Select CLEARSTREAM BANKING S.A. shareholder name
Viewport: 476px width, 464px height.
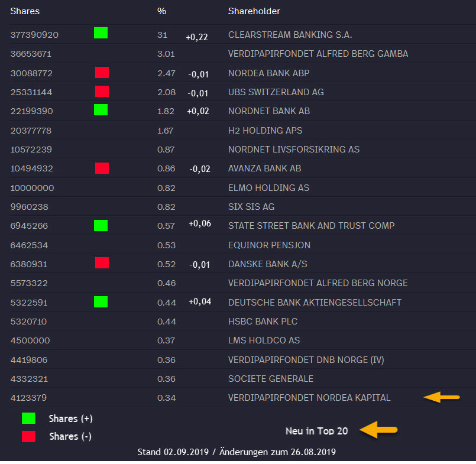pyautogui.click(x=290, y=35)
